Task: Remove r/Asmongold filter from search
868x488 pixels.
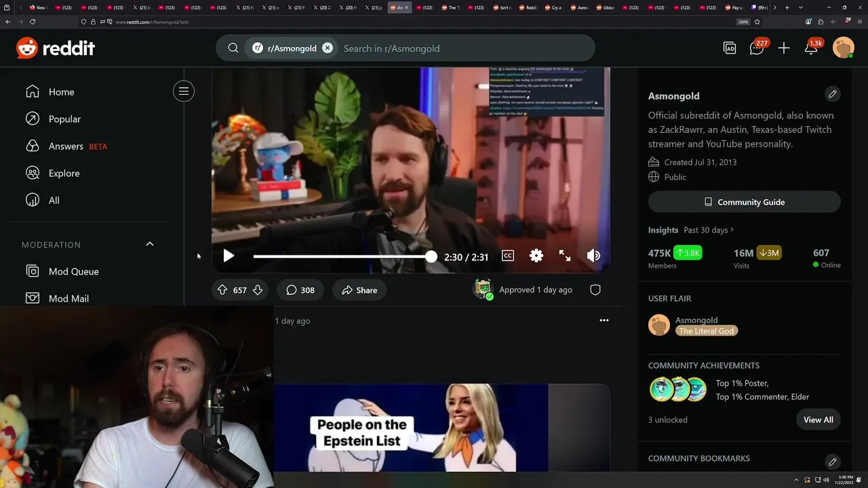Action: [x=328, y=48]
